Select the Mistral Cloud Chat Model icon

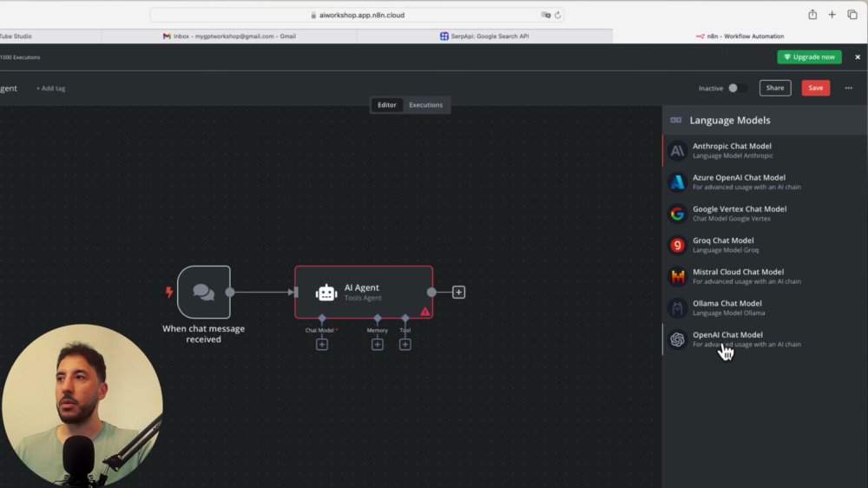click(677, 276)
